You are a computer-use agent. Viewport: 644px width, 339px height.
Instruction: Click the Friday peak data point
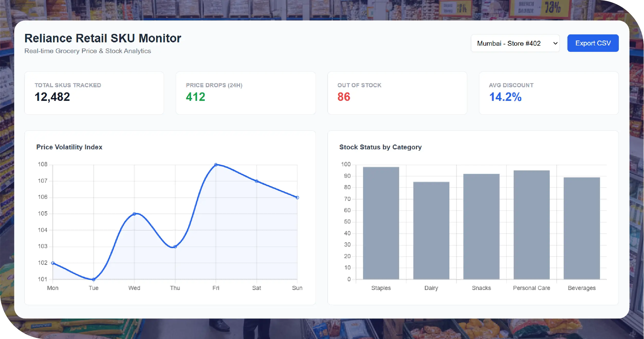click(x=216, y=165)
